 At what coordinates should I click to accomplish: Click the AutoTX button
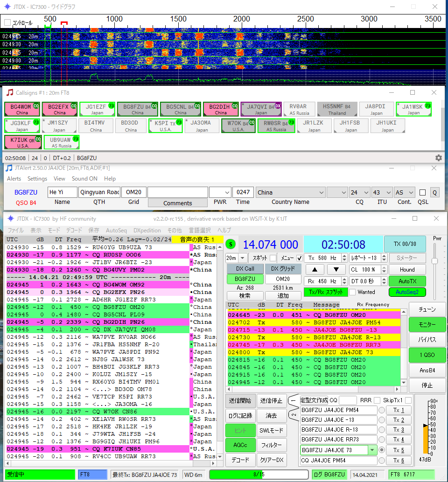click(407, 281)
